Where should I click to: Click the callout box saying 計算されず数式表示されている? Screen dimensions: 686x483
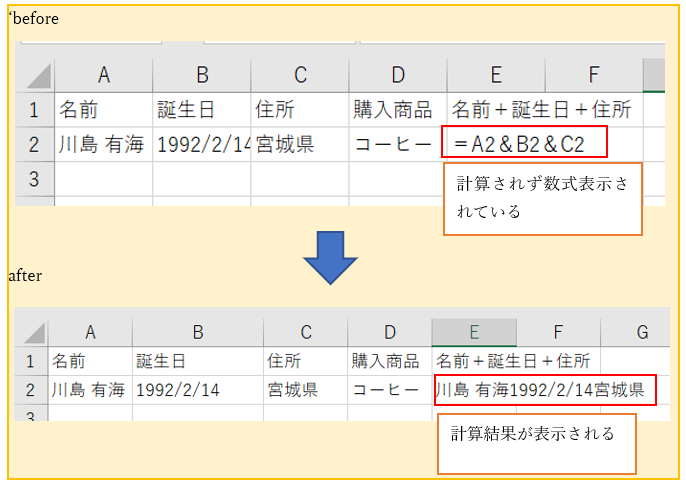[x=542, y=199]
